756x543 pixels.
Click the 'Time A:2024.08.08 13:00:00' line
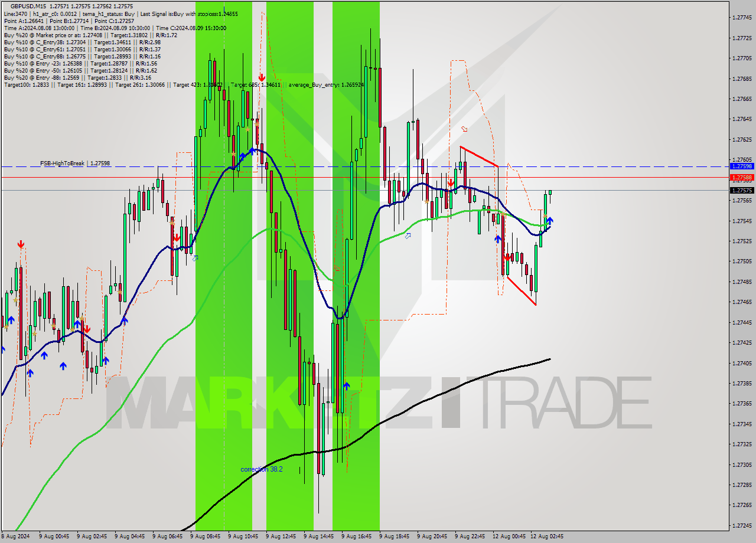[116, 28]
